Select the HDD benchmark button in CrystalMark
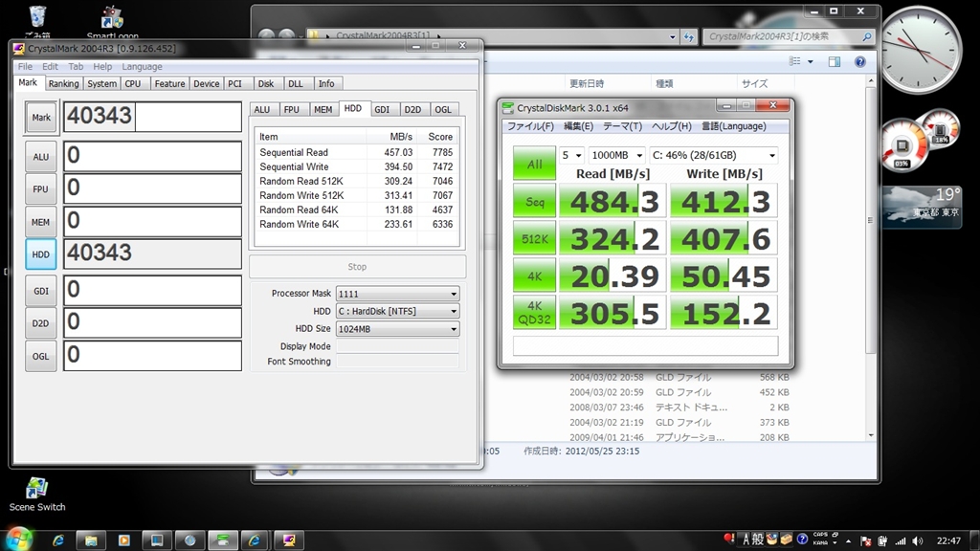Screen dimensions: 980x551 pos(40,253)
